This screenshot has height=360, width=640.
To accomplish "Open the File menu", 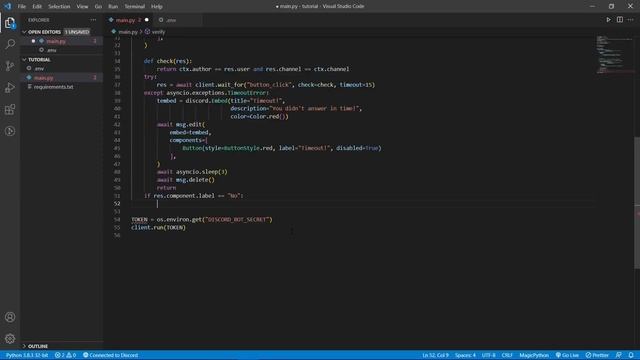I will pos(22,7).
